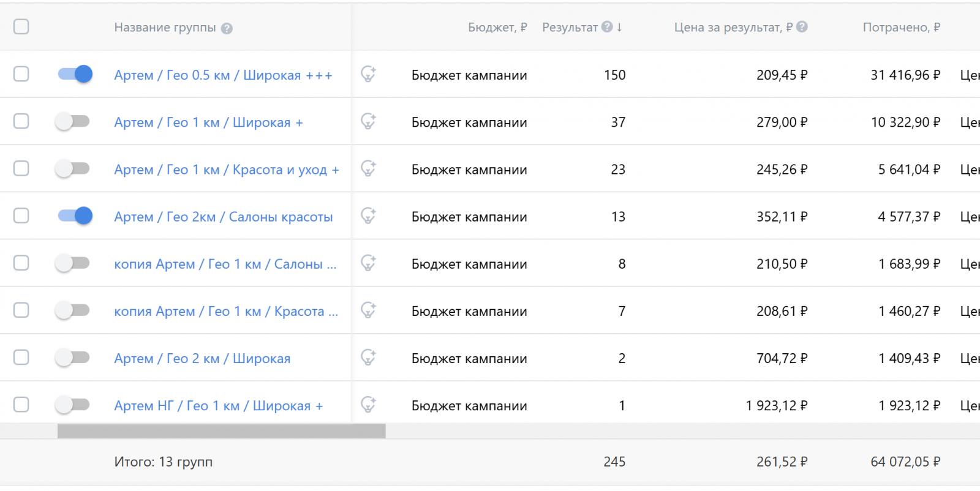980x491 pixels.
Task: Click lightbulb icon in Красота и уход + row
Action: pyautogui.click(x=368, y=168)
